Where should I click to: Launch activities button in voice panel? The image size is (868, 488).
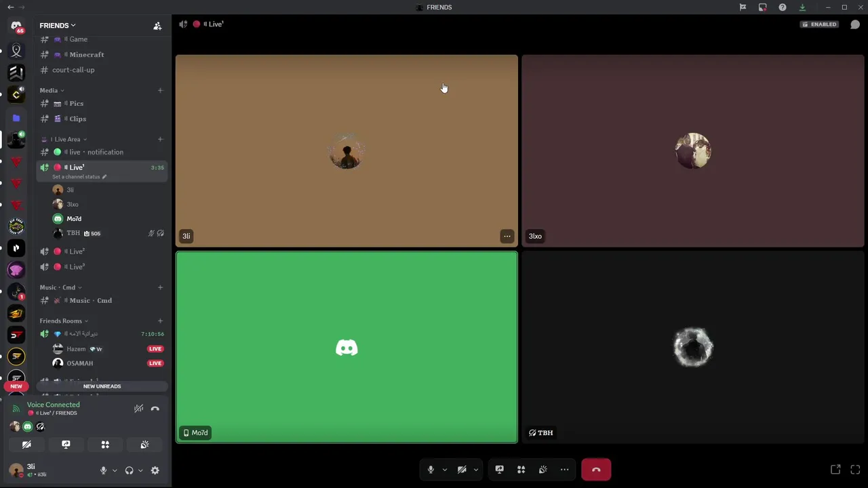105,445
